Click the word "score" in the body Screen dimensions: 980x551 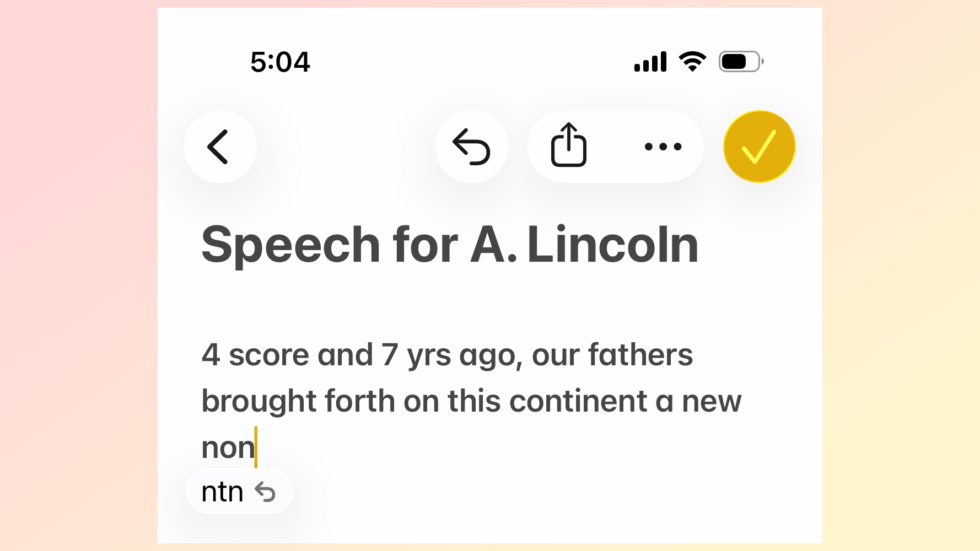tap(268, 356)
